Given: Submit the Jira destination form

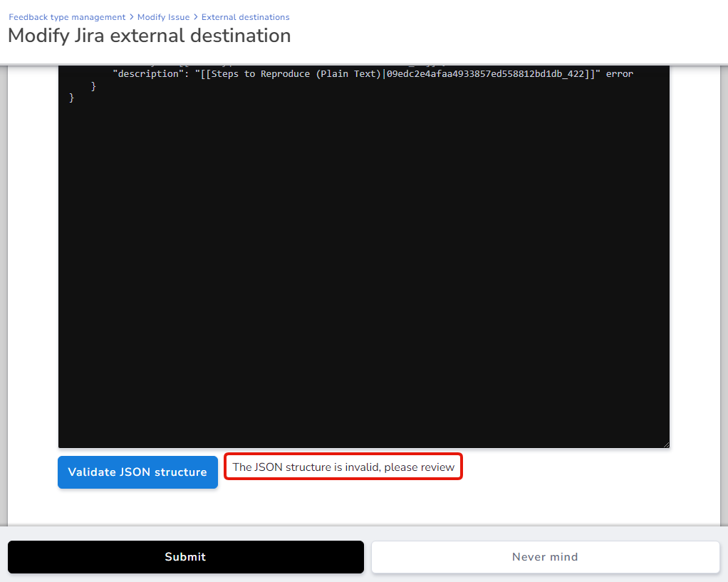Looking at the screenshot, I should (x=186, y=557).
